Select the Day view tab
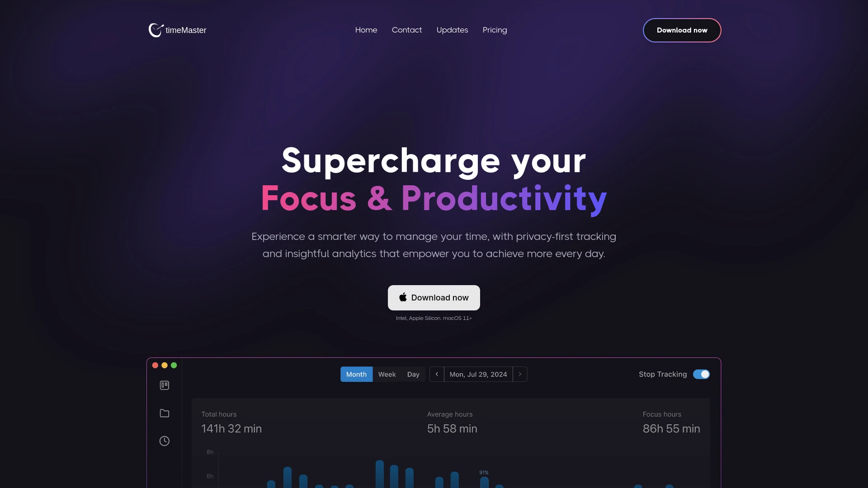The image size is (868, 488). (413, 374)
